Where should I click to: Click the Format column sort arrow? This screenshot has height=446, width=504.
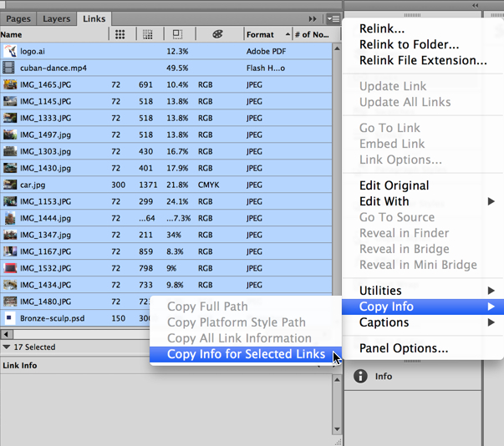(x=288, y=34)
